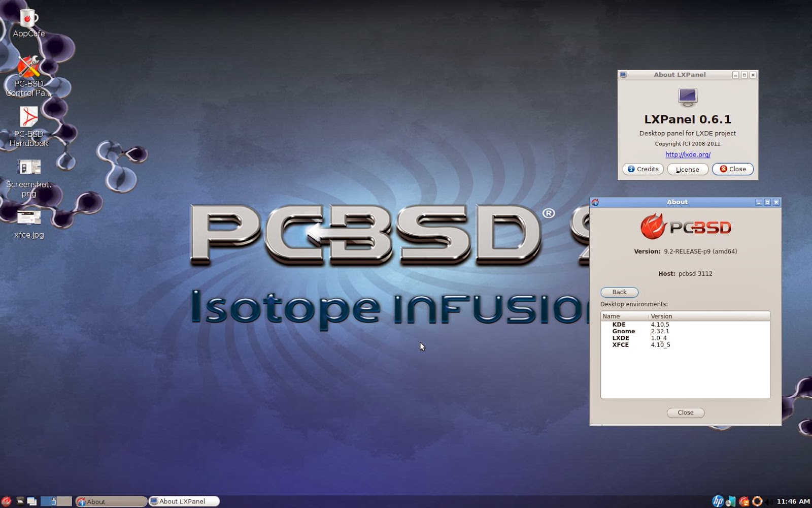Click the Back button in the About window
This screenshot has width=812, height=508.
pos(619,292)
